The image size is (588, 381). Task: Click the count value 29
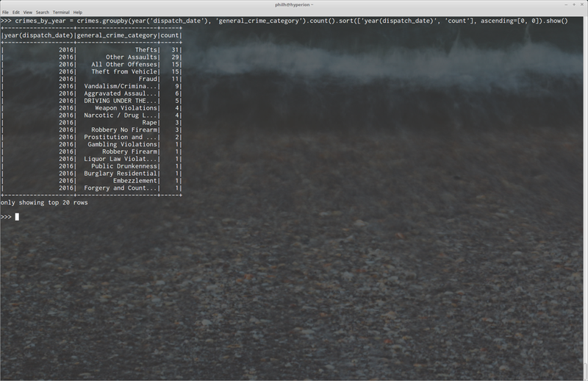click(175, 57)
